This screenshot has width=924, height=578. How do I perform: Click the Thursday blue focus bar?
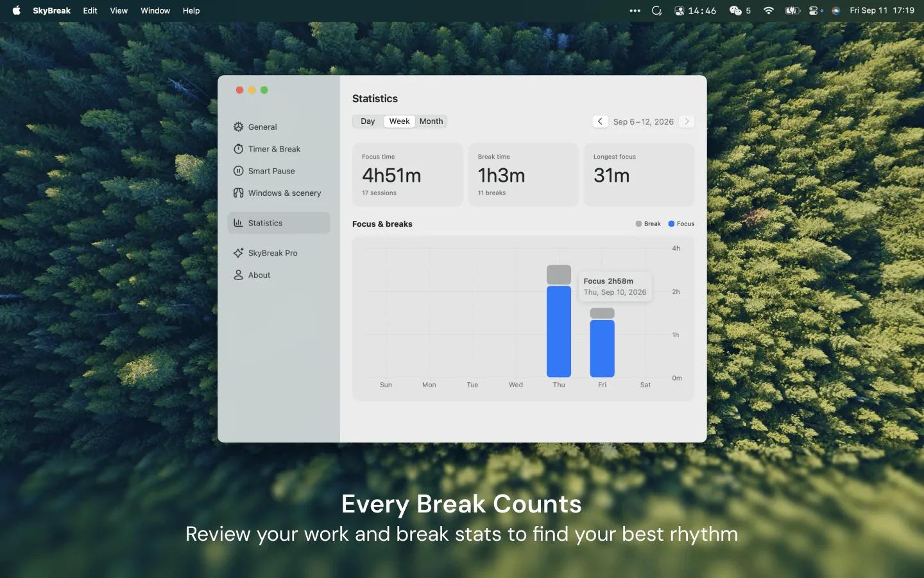pos(559,331)
